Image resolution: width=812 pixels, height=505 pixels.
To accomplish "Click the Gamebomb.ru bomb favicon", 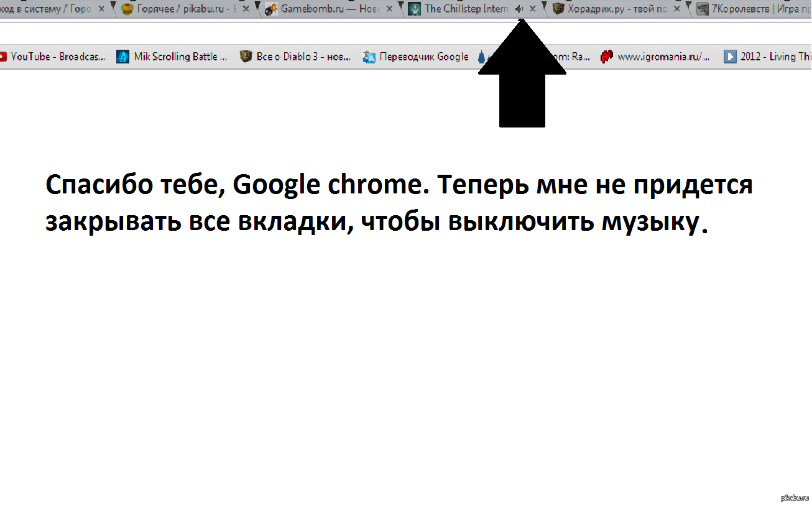I will pos(270,9).
